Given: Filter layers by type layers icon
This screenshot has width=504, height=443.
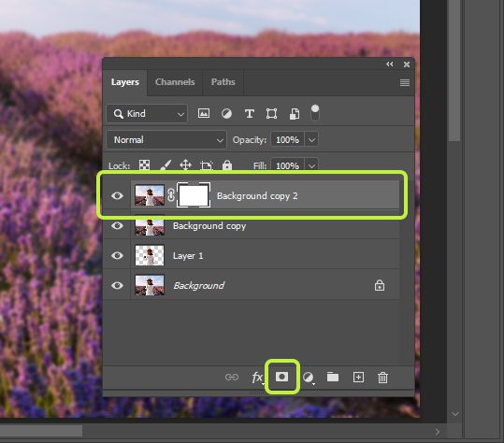Looking at the screenshot, I should [250, 113].
